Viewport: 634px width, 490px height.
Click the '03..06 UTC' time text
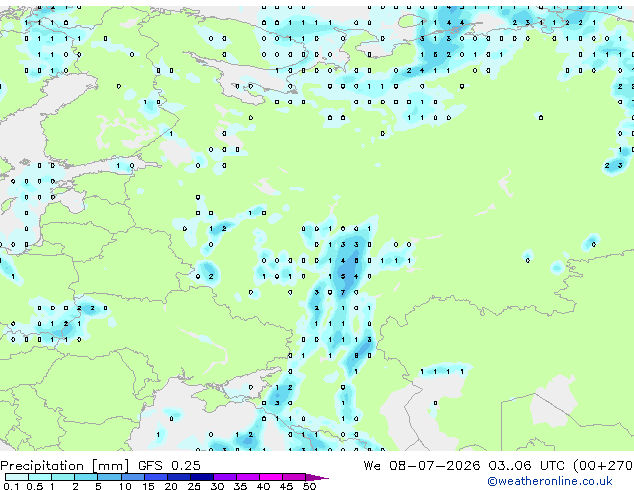tap(526, 465)
